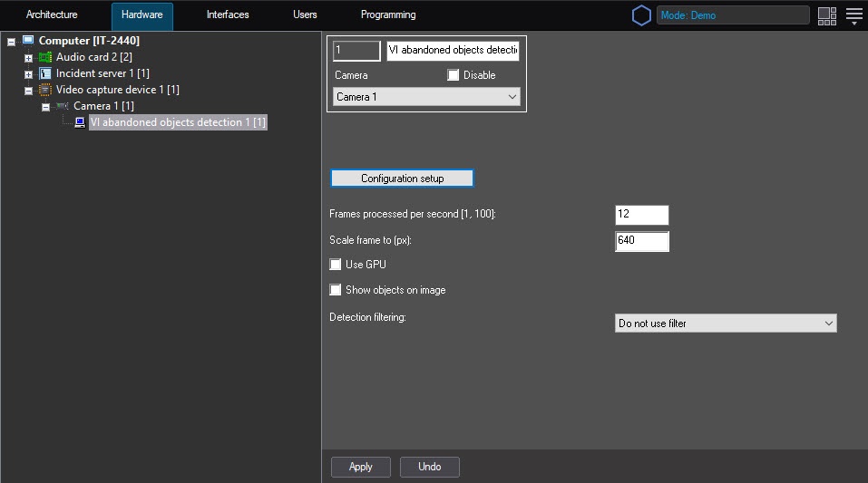Click the Computer node icon in tree

[27, 41]
